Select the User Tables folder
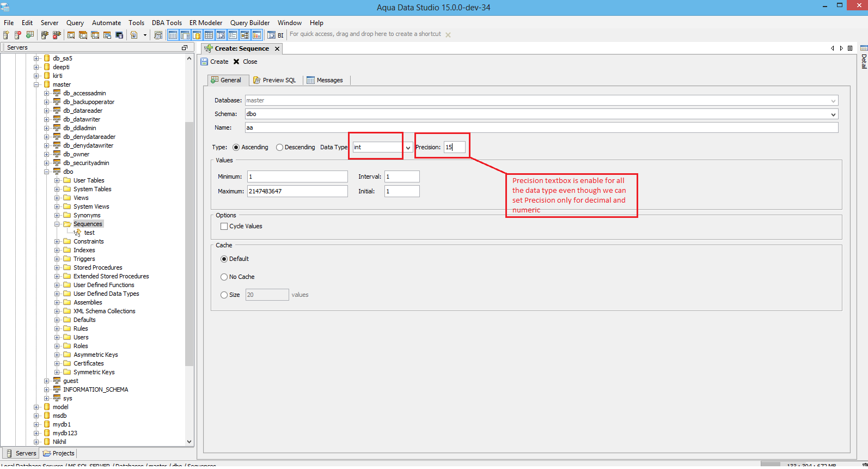868x469 pixels. point(89,180)
